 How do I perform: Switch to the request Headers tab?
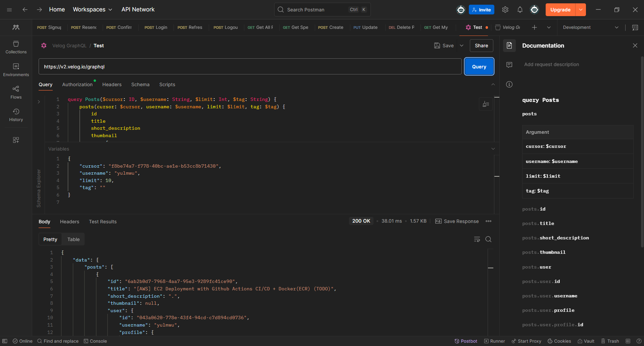pos(112,84)
